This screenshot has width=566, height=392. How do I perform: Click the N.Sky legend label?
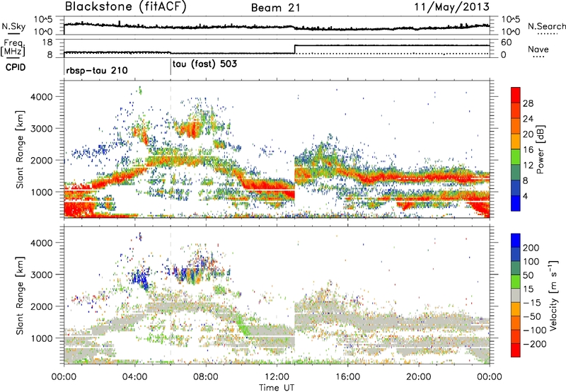pyautogui.click(x=13, y=26)
